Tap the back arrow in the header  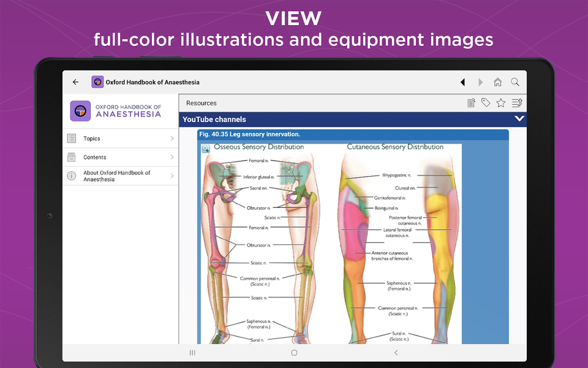[x=76, y=82]
